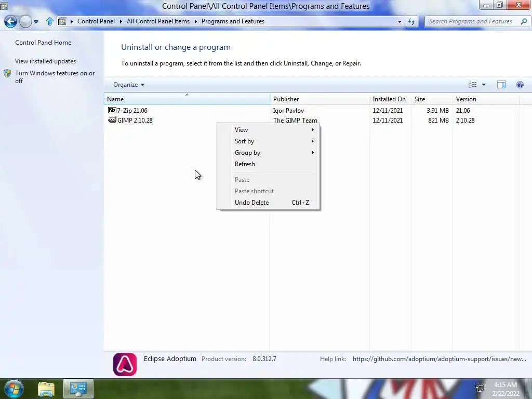Sort by the Size column header

click(432, 99)
